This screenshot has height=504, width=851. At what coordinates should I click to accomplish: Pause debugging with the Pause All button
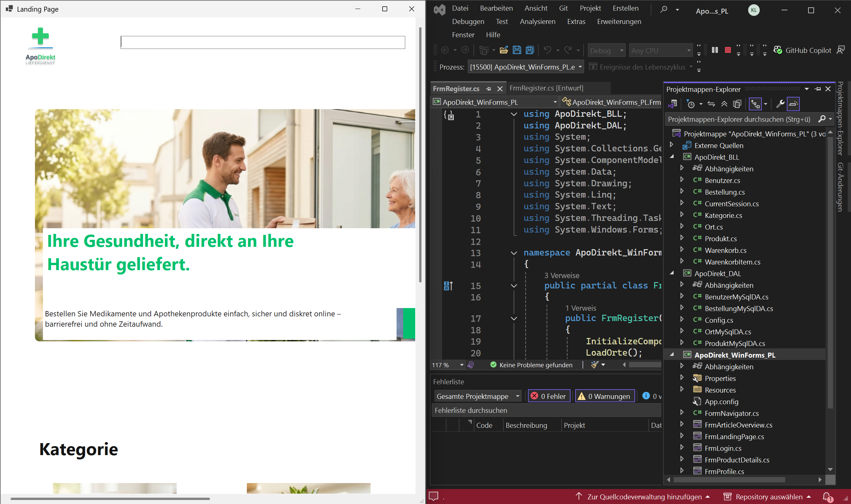[715, 50]
